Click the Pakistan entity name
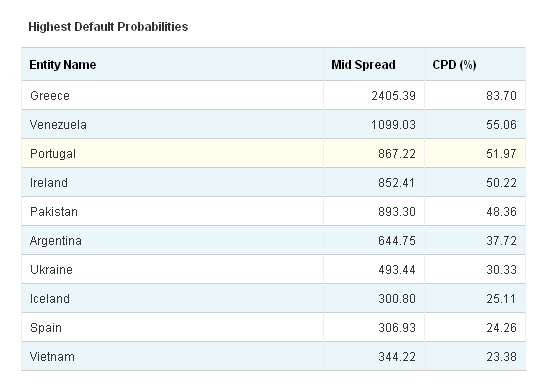558x386 pixels. tap(54, 212)
